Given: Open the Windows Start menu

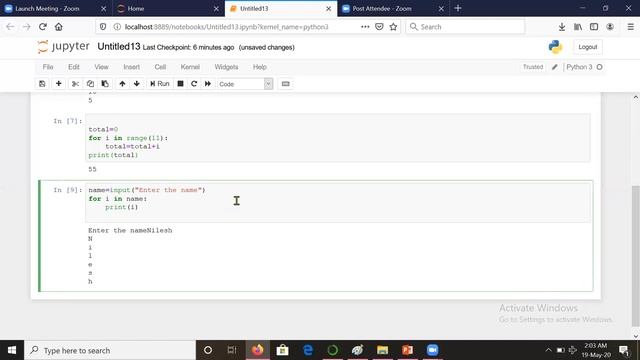Looking at the screenshot, I should pyautogui.click(x=12, y=350).
